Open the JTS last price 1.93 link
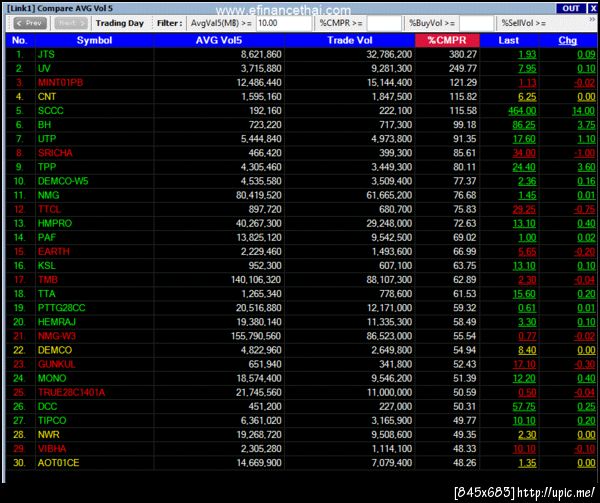 (527, 55)
